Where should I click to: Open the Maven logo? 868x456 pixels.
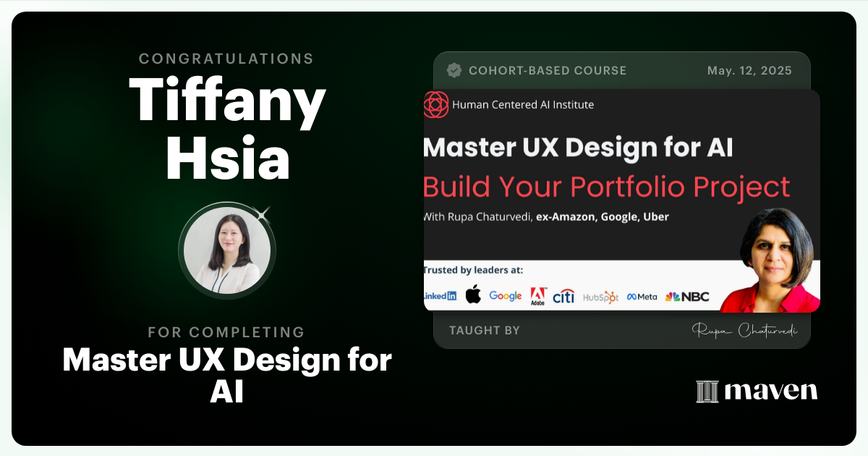coord(757,391)
